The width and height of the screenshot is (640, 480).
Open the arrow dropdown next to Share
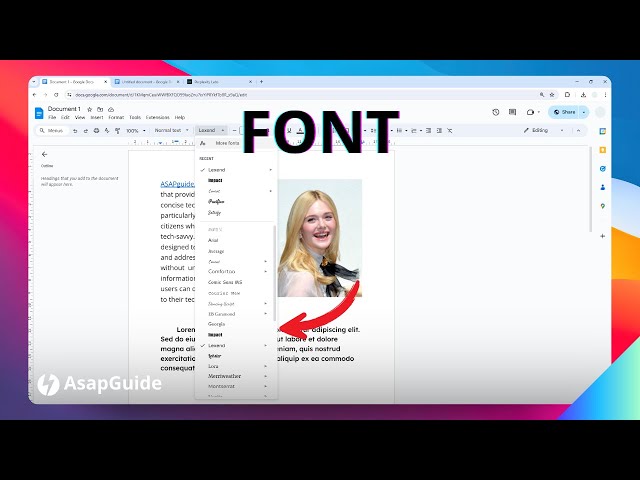point(584,112)
